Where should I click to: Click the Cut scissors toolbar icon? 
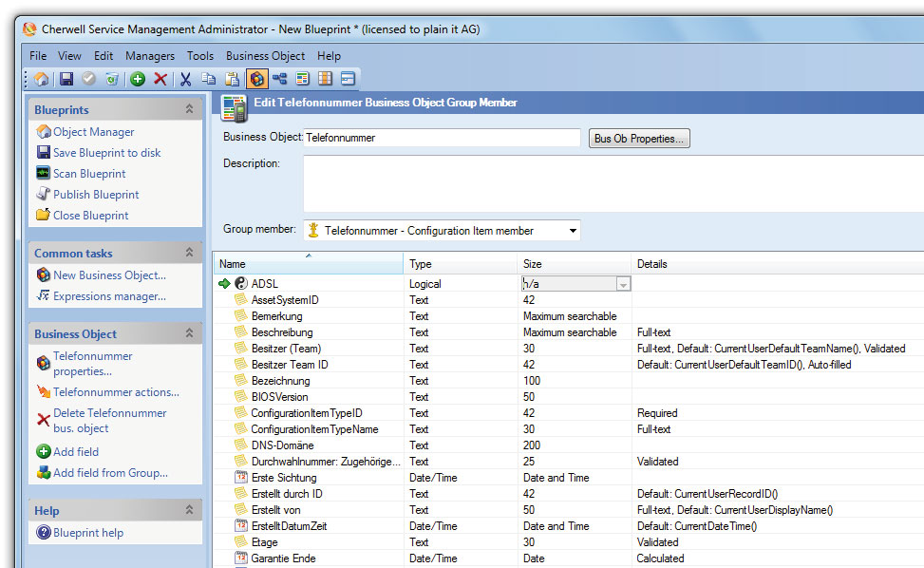(185, 79)
